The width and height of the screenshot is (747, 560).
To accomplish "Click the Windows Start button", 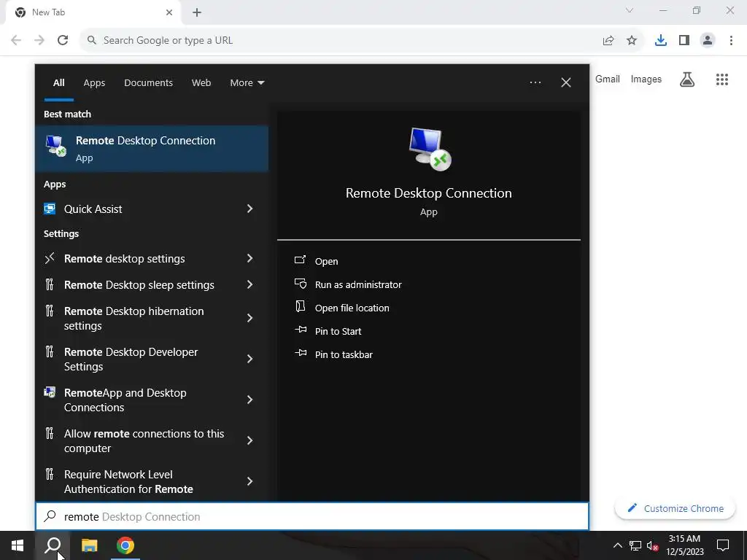I will point(18,545).
